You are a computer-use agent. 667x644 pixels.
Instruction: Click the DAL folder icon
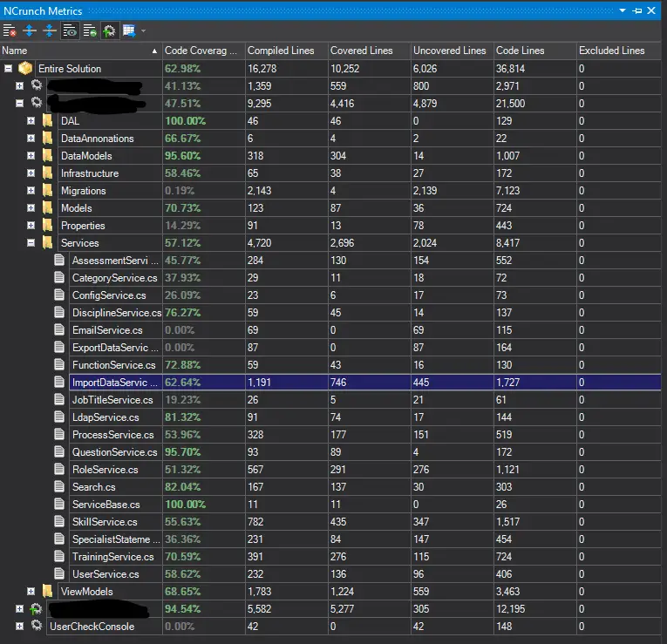click(48, 121)
